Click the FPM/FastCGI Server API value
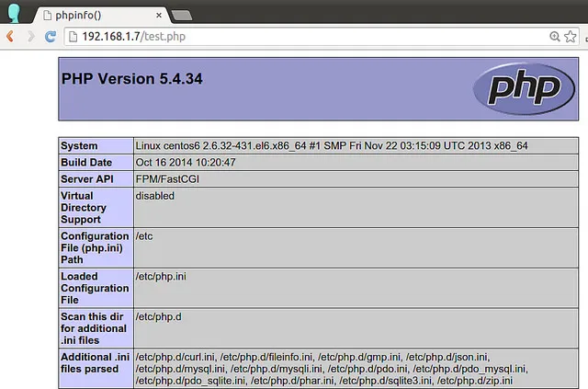 tap(167, 178)
